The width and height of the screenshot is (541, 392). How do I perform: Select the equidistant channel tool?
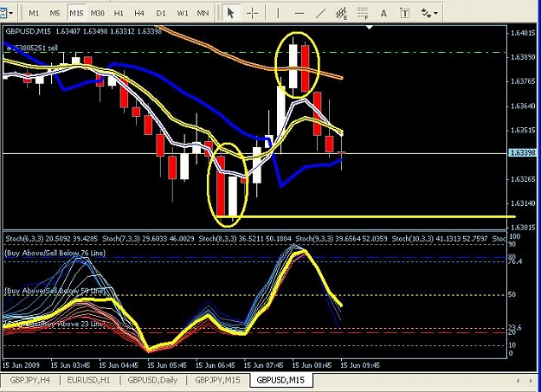[x=342, y=14]
